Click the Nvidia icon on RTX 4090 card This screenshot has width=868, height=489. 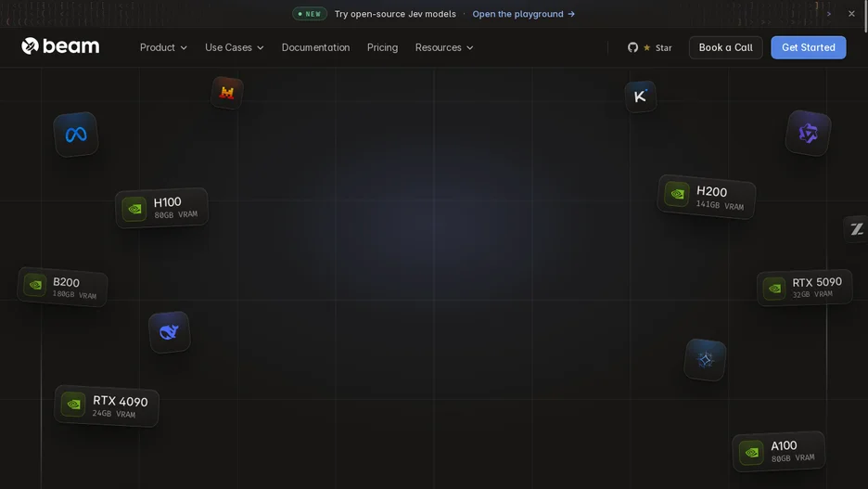click(73, 405)
